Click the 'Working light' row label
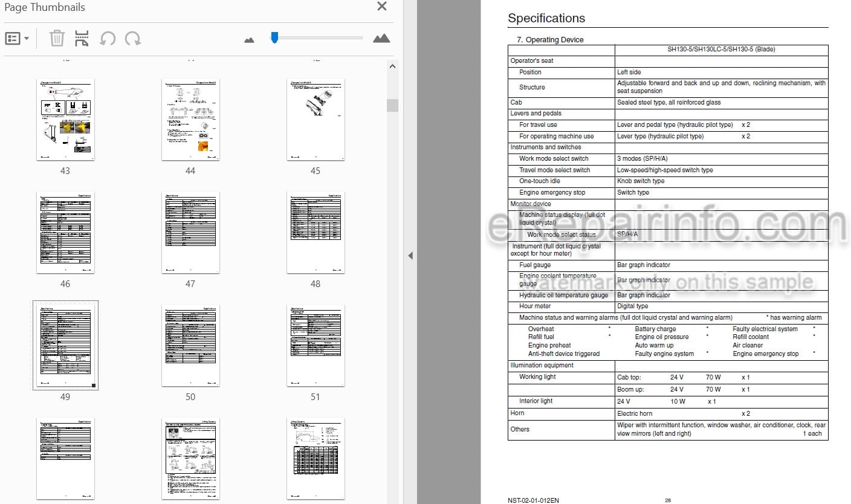The image size is (851, 504). [x=537, y=377]
